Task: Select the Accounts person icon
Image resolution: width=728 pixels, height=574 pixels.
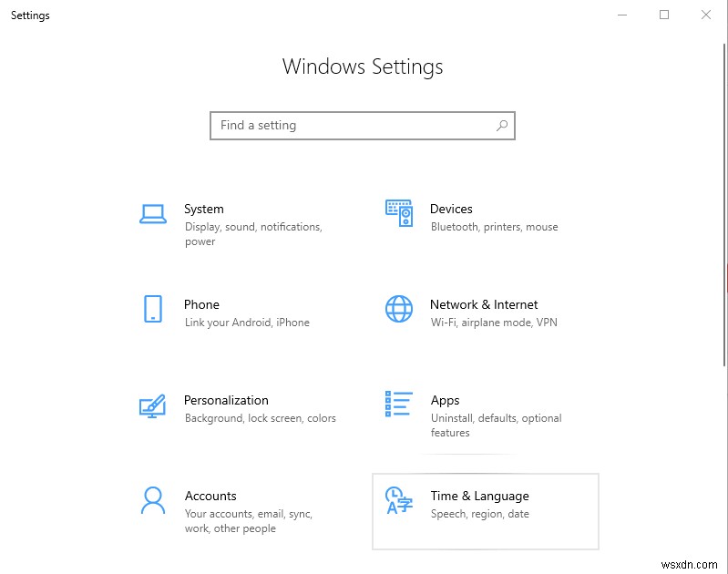Action: (153, 500)
